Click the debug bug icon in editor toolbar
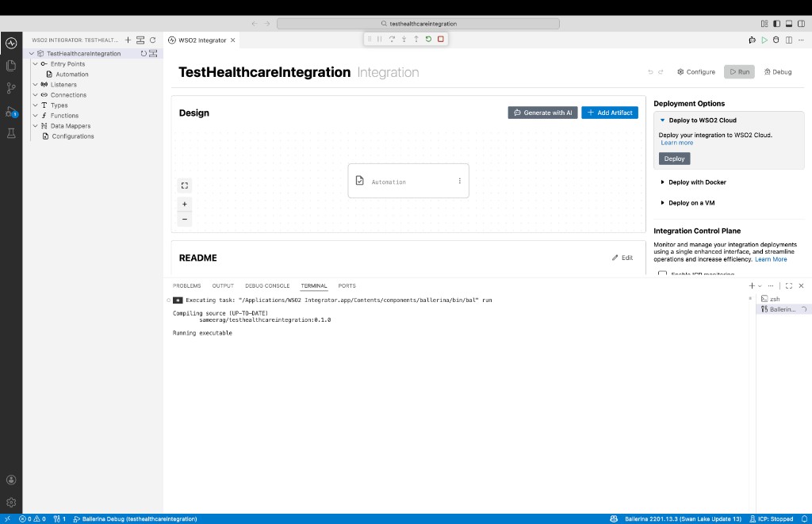 pyautogui.click(x=776, y=40)
